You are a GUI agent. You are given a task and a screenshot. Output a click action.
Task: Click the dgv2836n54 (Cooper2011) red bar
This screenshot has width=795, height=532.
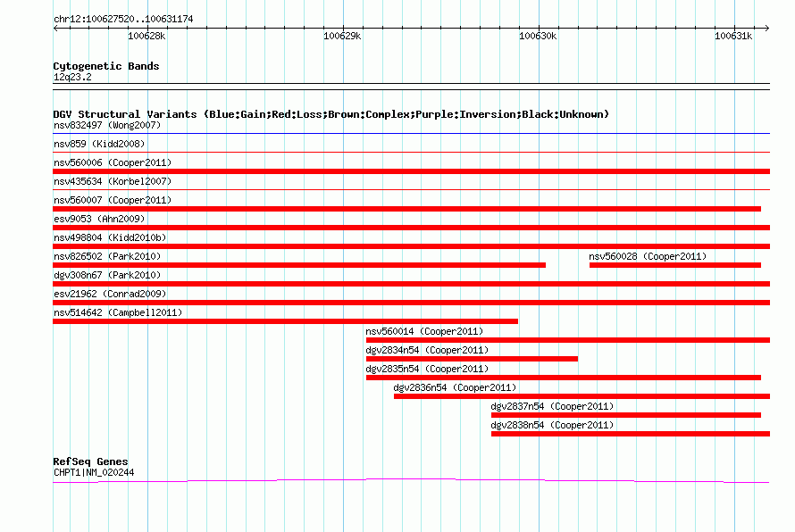pyautogui.click(x=582, y=396)
